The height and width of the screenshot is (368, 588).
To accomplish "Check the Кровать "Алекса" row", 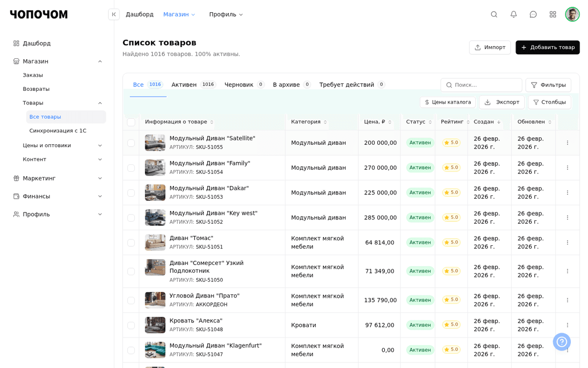I will coord(131,325).
